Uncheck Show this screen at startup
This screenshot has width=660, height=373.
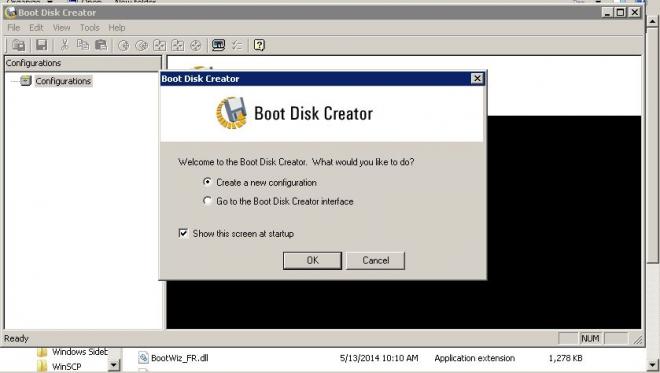(183, 233)
